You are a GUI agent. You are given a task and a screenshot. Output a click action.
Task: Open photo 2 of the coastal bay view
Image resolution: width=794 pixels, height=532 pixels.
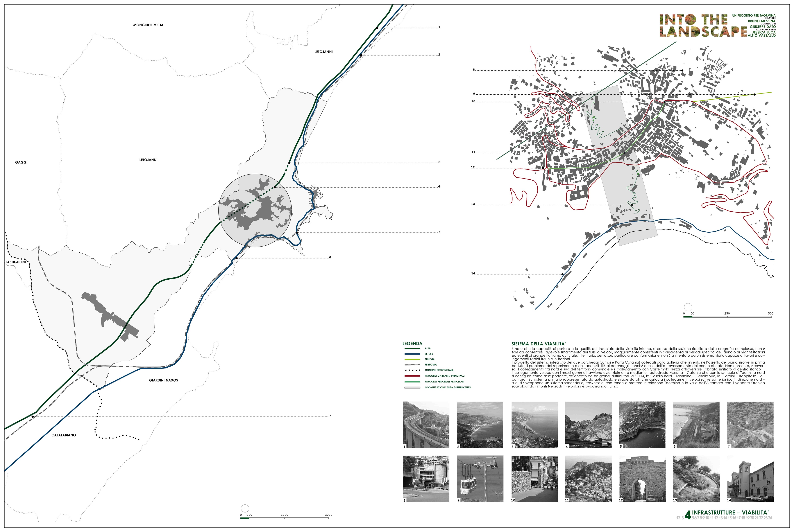point(480,425)
